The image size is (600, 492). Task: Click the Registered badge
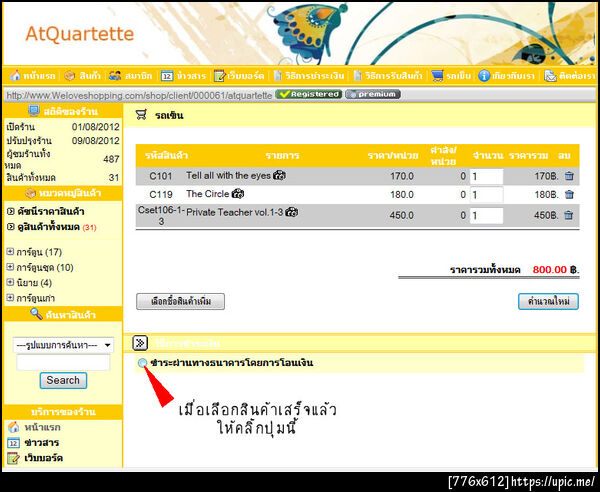[x=308, y=94]
